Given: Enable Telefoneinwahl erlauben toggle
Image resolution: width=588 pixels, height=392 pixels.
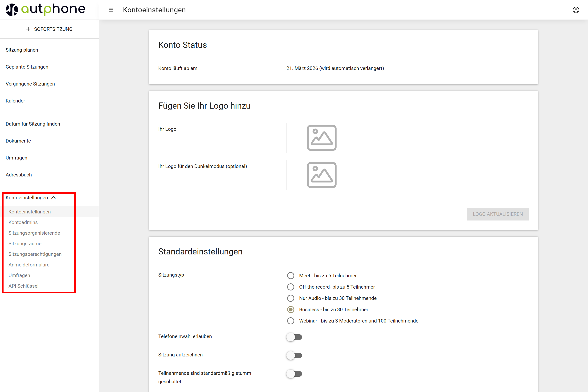Looking at the screenshot, I should tap(294, 337).
